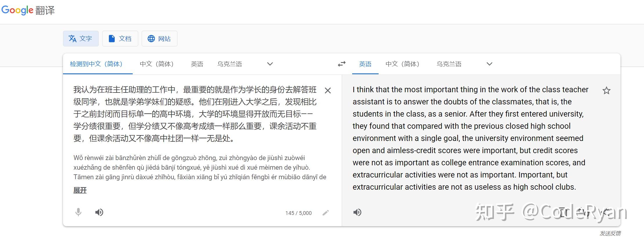The width and height of the screenshot is (644, 241).
Task: Listen to the source Chinese text
Action: (99, 213)
